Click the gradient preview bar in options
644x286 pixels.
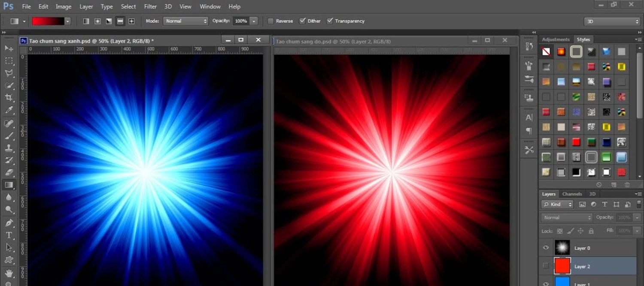click(48, 21)
